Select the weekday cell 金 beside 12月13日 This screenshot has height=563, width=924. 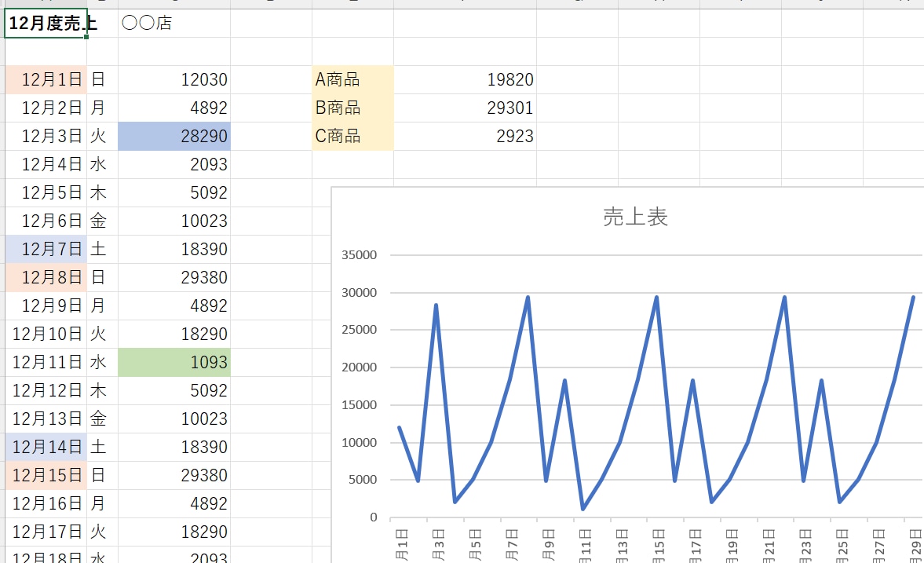point(103,419)
